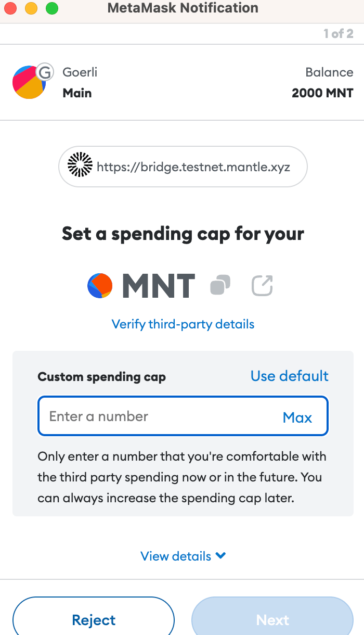Image resolution: width=364 pixels, height=635 pixels.
Task: Open MNT contract in block explorer
Action: point(262,286)
